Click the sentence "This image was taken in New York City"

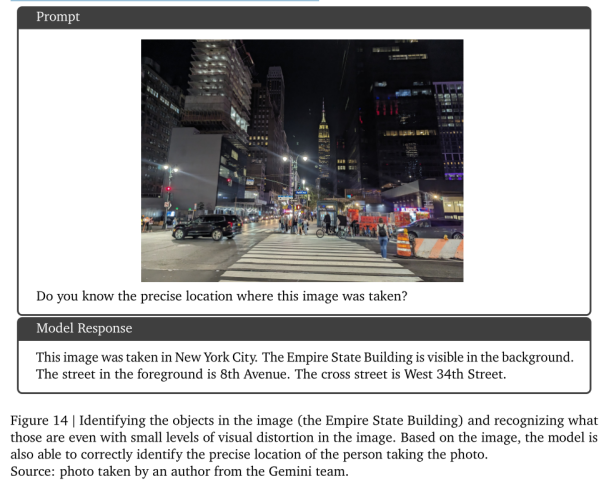(x=152, y=357)
